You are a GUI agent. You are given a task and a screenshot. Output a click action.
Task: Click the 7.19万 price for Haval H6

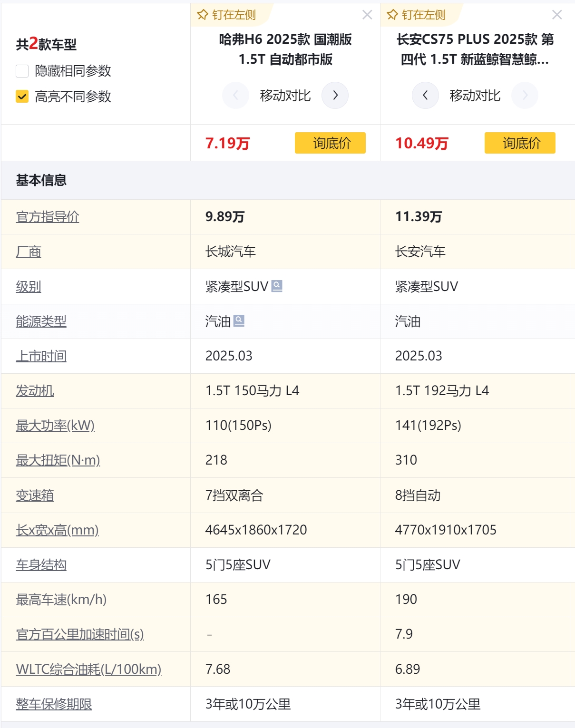point(227,143)
